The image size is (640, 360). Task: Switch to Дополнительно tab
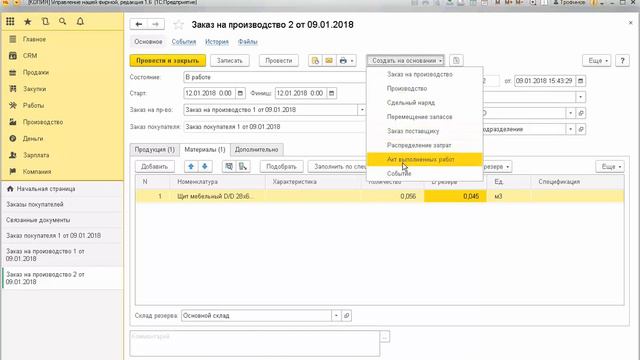pos(256,149)
